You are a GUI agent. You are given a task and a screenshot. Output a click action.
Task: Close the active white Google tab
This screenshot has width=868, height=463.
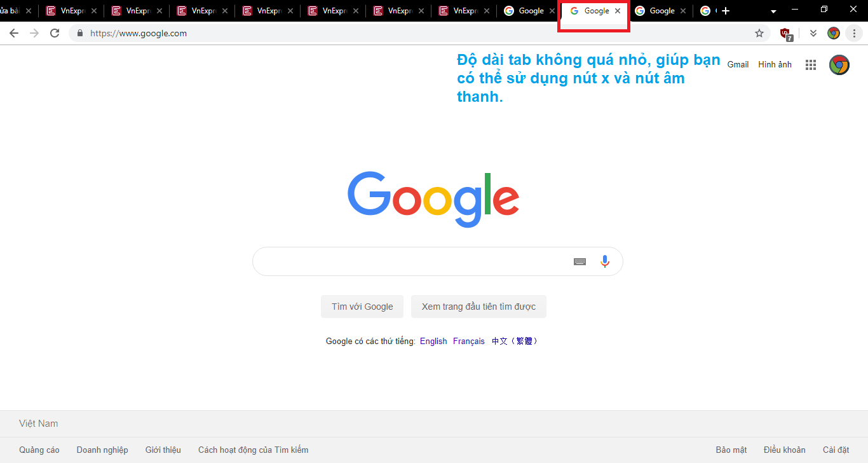(618, 11)
